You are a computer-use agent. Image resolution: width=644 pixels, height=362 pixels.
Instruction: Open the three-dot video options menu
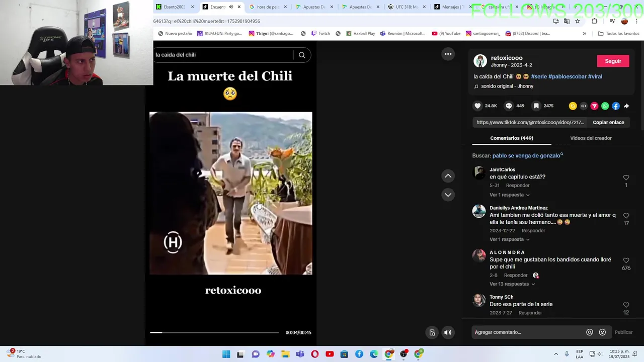coord(448,54)
